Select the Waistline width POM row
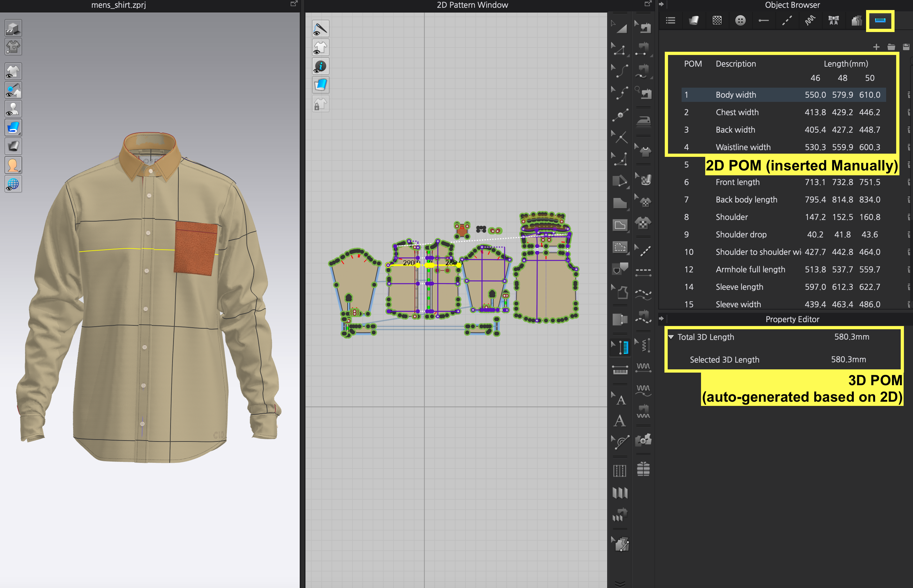This screenshot has width=913, height=588. [x=783, y=147]
